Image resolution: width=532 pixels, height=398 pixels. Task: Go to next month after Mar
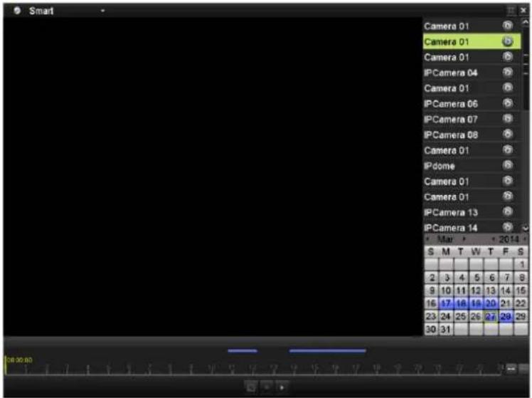click(464, 239)
